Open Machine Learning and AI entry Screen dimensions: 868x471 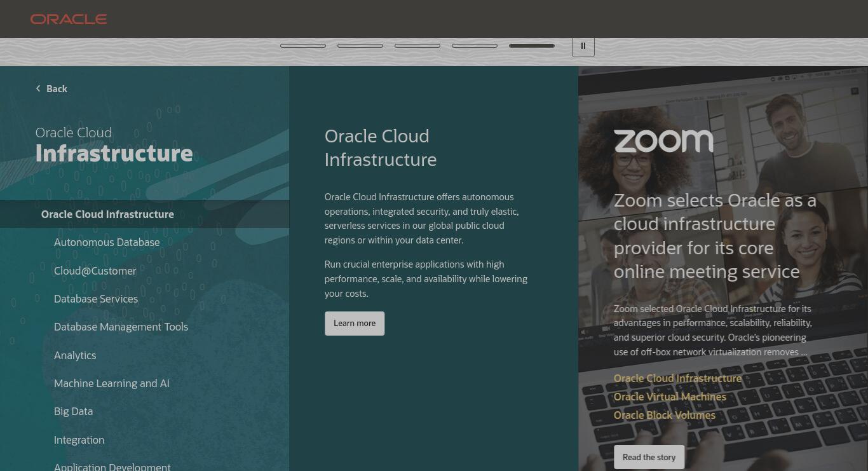[x=112, y=383]
